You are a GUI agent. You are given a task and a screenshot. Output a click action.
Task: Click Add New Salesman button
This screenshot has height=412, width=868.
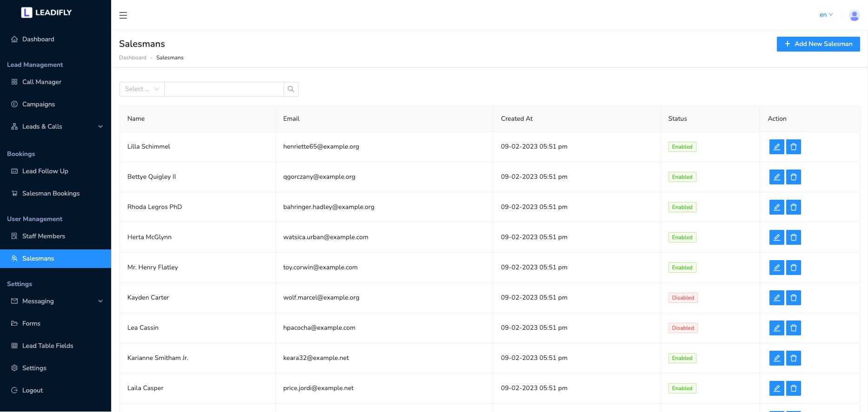pyautogui.click(x=818, y=44)
